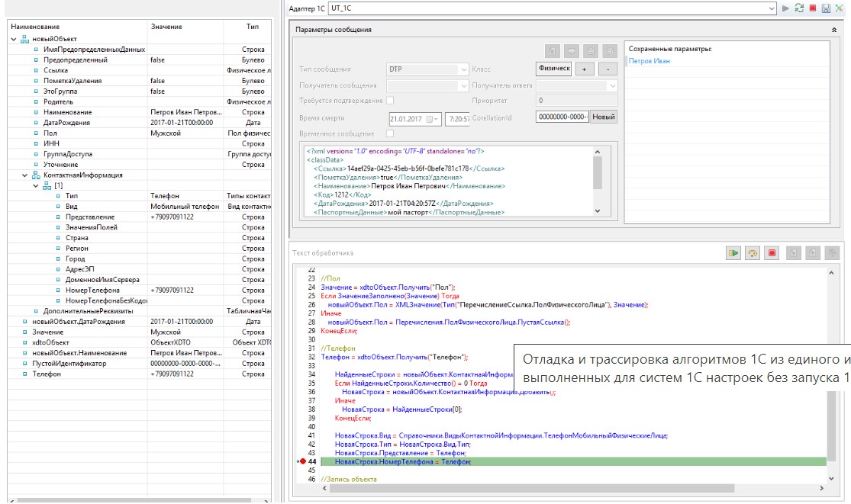The height and width of the screenshot is (504, 851).
Task: Click the 'Новый' button next to CorellationId
Action: [604, 117]
